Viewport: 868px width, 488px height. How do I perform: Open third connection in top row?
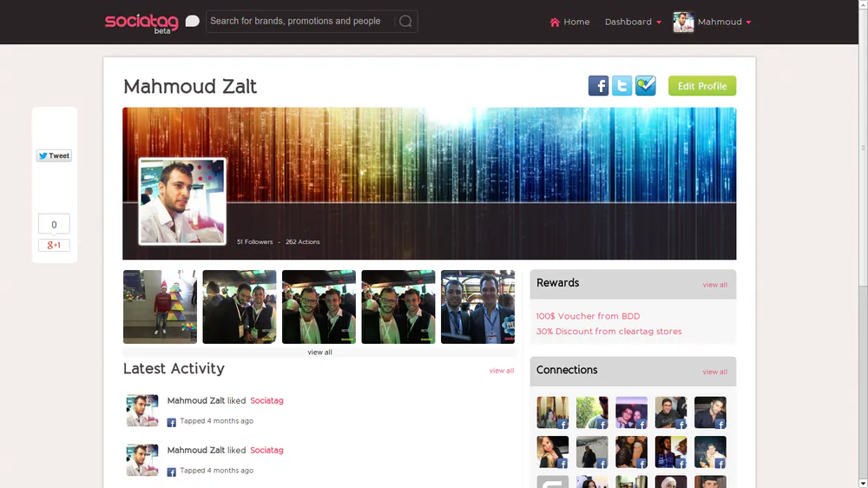(631, 412)
